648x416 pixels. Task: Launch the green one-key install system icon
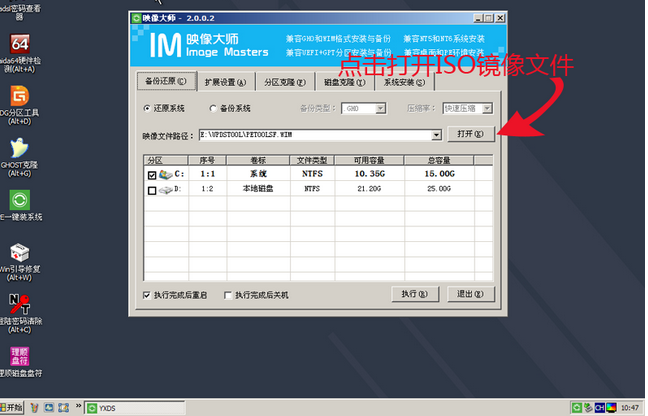[x=20, y=200]
